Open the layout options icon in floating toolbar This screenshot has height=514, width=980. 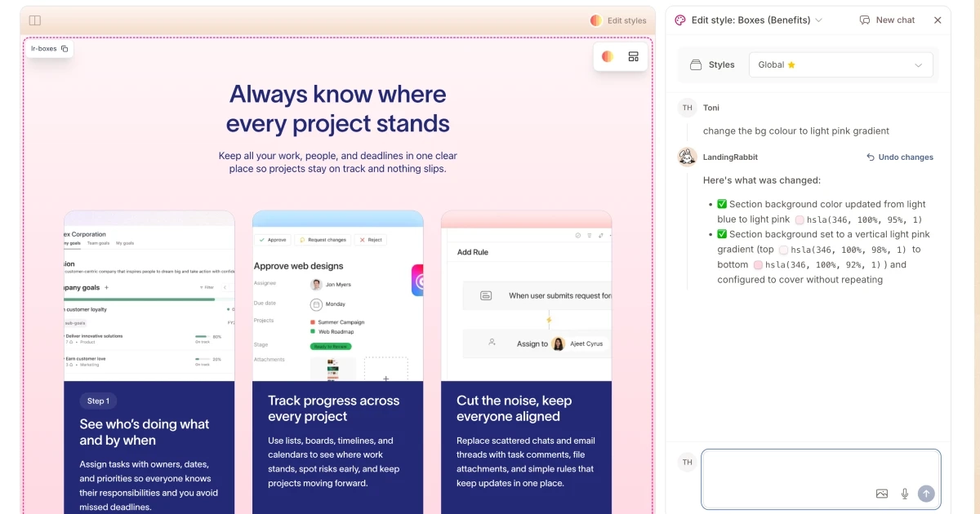click(633, 56)
